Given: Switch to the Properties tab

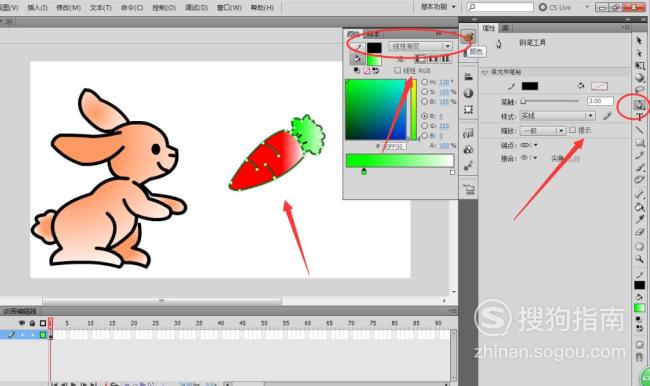Looking at the screenshot, I should tap(489, 28).
